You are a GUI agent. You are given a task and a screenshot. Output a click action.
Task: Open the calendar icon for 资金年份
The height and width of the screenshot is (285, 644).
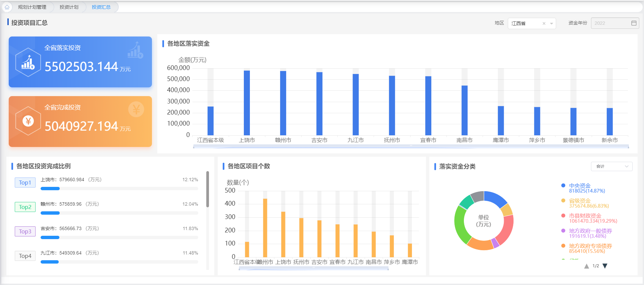click(x=634, y=23)
